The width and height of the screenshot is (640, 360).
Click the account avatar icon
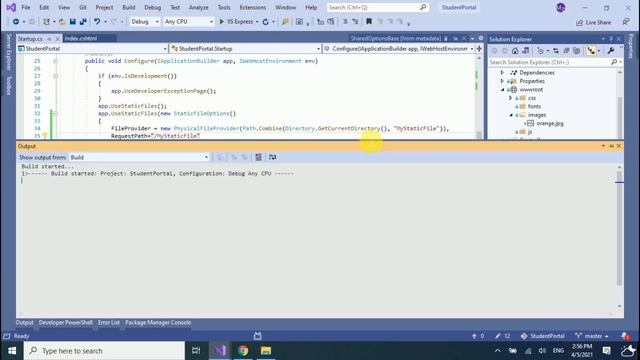(x=560, y=7)
